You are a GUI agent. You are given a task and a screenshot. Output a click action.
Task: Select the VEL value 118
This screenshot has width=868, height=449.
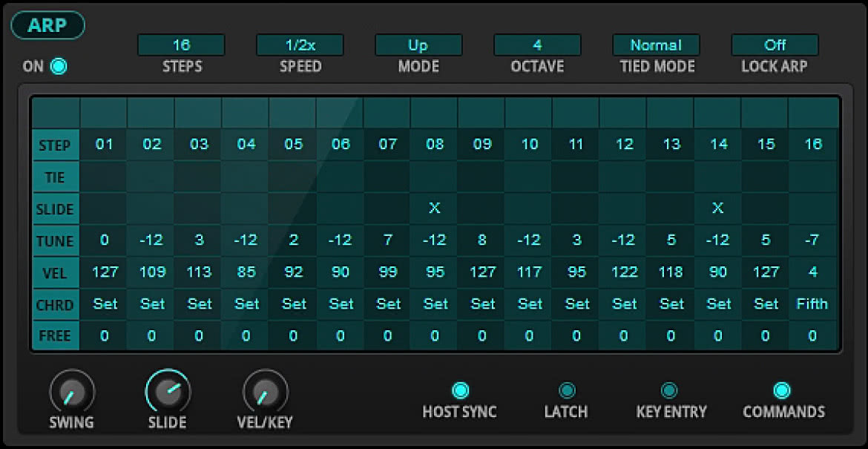[671, 272]
